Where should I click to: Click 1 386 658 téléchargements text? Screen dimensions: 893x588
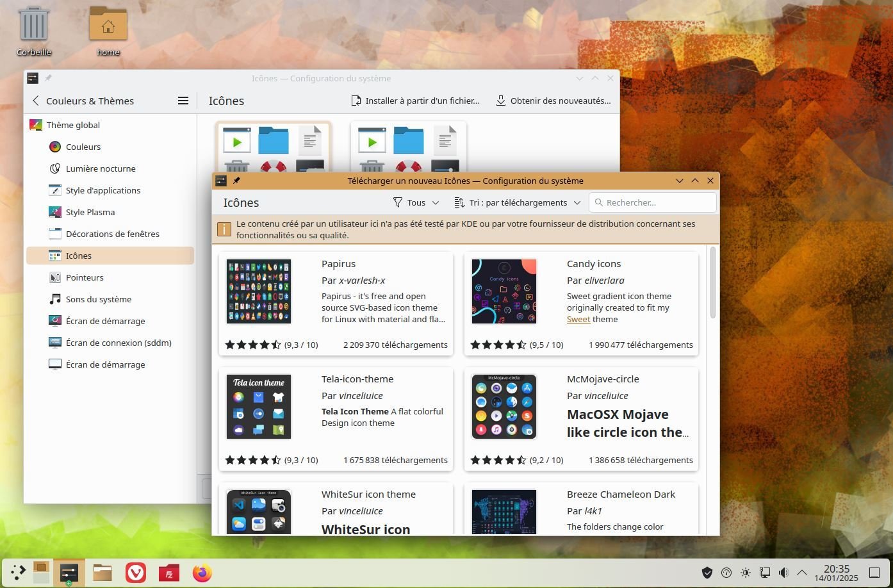(641, 460)
